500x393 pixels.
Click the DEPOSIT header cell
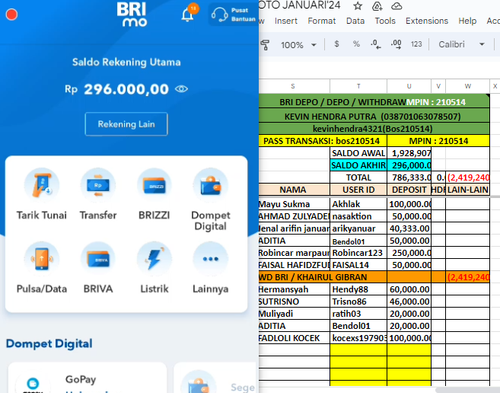point(409,190)
